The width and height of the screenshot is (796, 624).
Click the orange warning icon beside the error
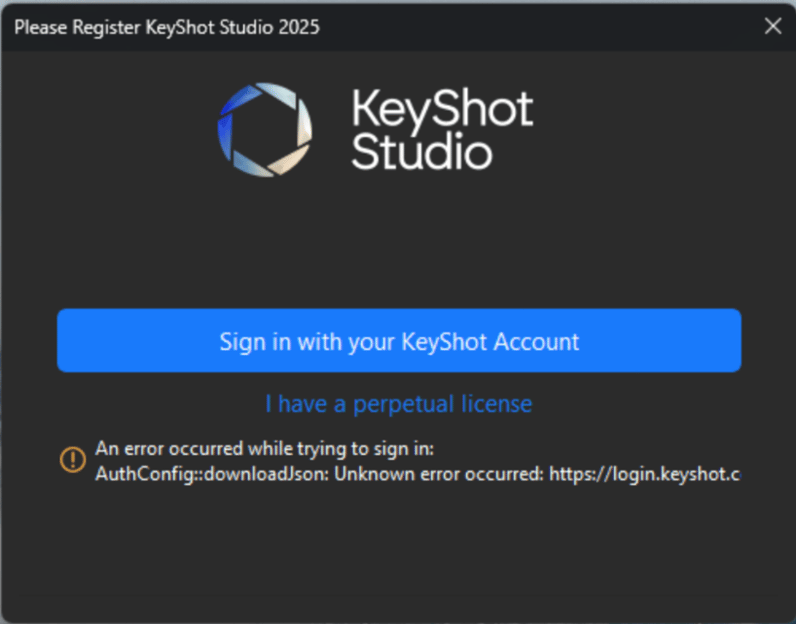(73, 459)
